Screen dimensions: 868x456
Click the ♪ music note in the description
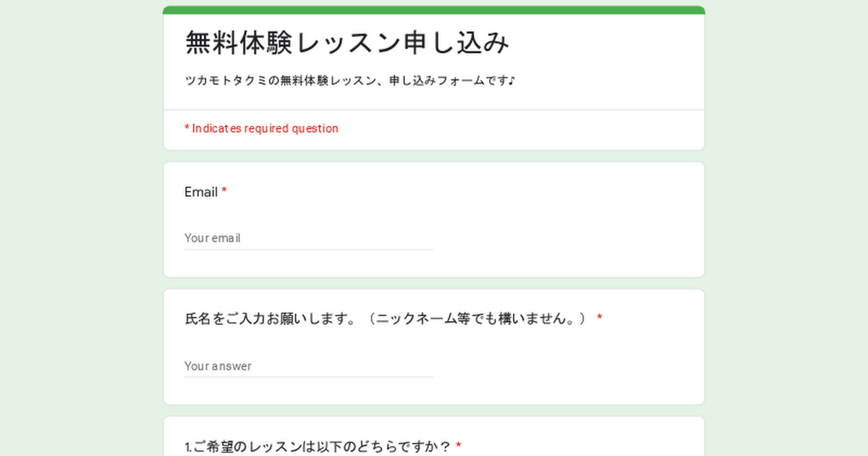click(x=511, y=80)
